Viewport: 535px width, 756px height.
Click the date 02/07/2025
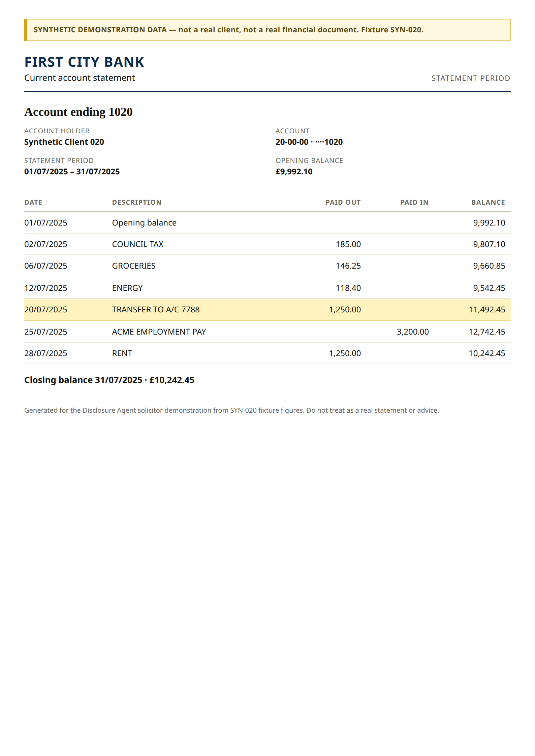[x=46, y=244]
